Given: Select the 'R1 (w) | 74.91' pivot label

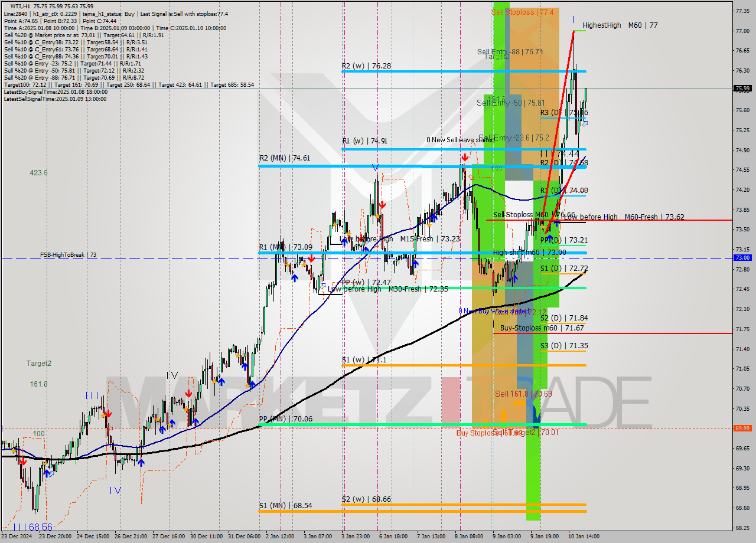Looking at the screenshot, I should [x=364, y=141].
